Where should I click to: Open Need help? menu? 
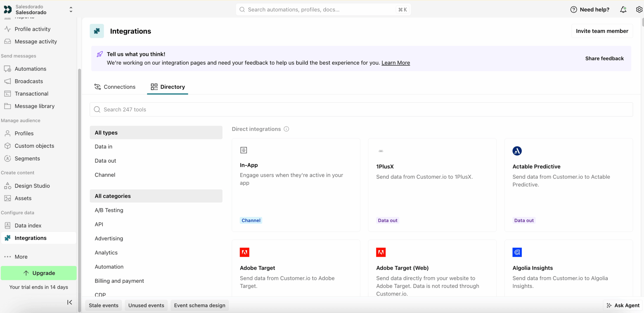[590, 9]
